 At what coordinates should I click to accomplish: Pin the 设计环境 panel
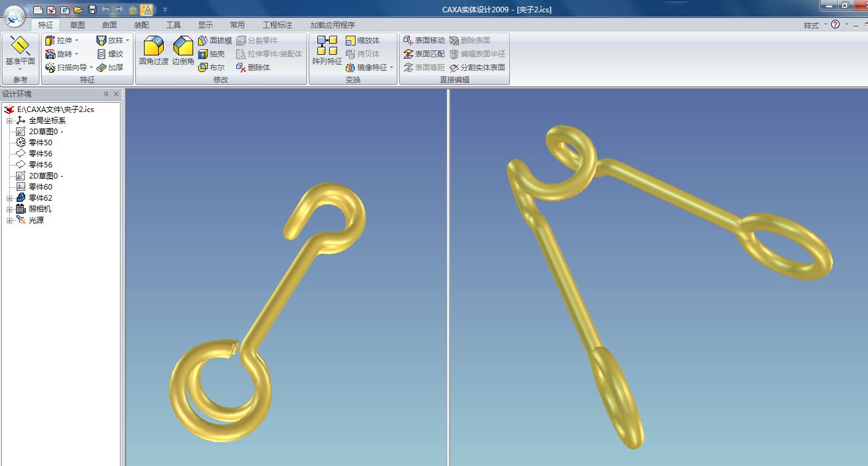coord(106,94)
